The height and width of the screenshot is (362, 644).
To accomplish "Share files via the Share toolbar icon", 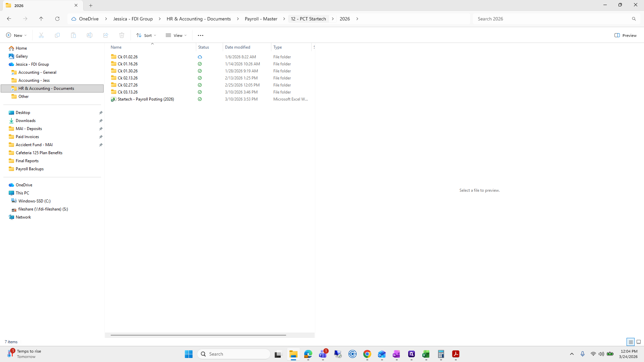I will click(x=105, y=35).
